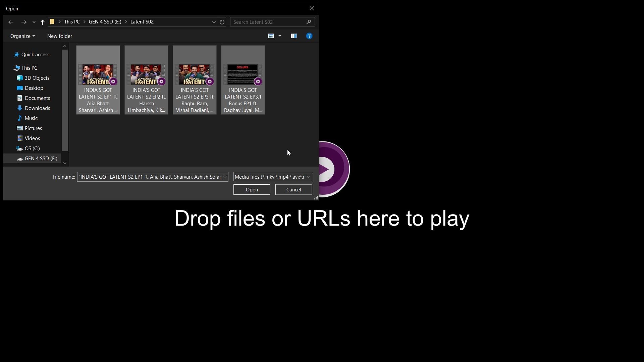Image resolution: width=644 pixels, height=362 pixels.
Task: Click Latent S02 breadcrumb segment
Action: tap(142, 22)
